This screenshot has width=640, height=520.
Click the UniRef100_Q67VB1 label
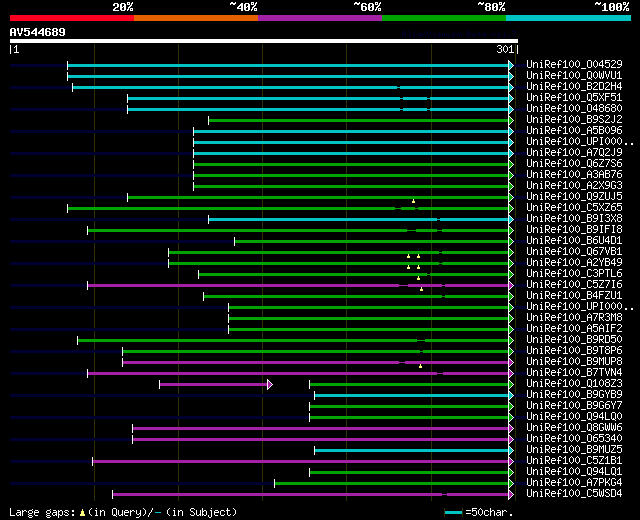pos(574,251)
